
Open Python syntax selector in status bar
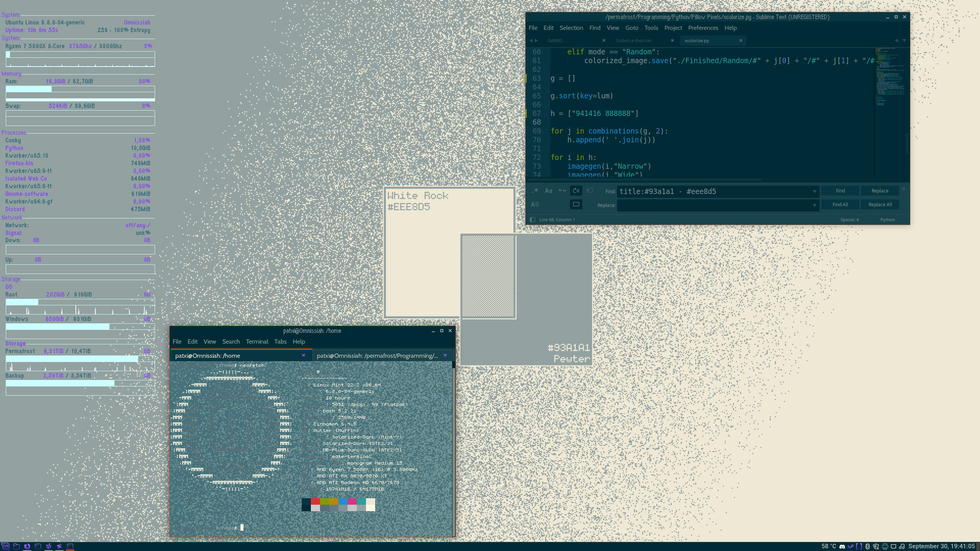coord(887,220)
